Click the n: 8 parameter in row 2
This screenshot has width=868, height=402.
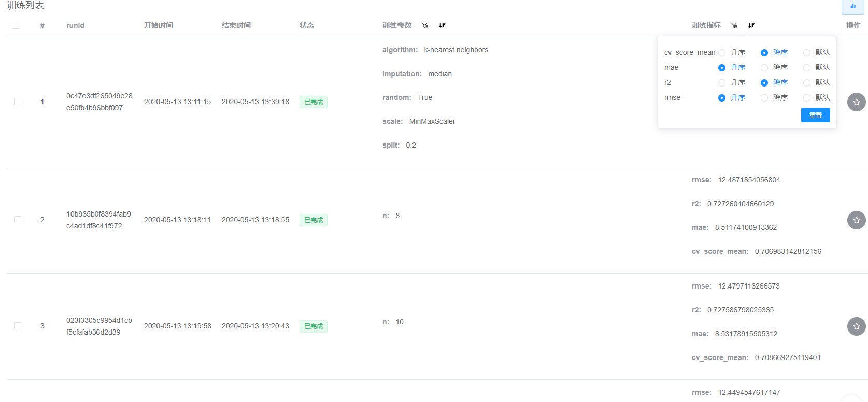391,216
